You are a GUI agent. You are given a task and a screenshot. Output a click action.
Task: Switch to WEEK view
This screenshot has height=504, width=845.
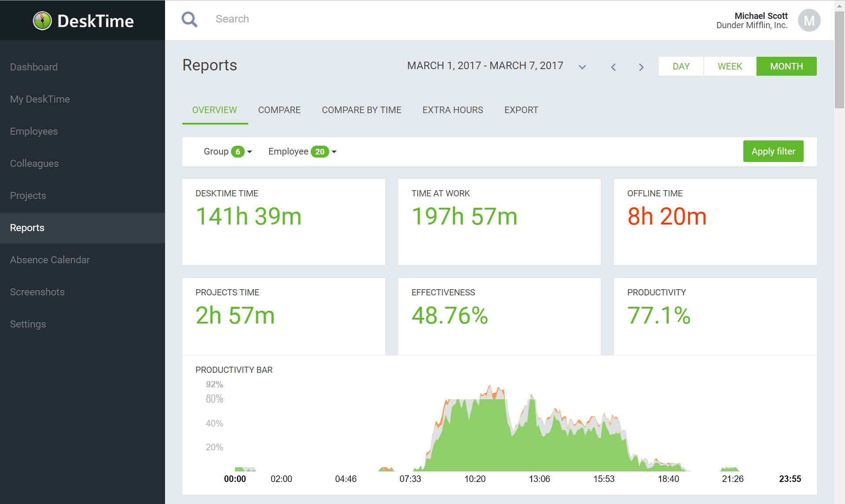click(x=730, y=66)
